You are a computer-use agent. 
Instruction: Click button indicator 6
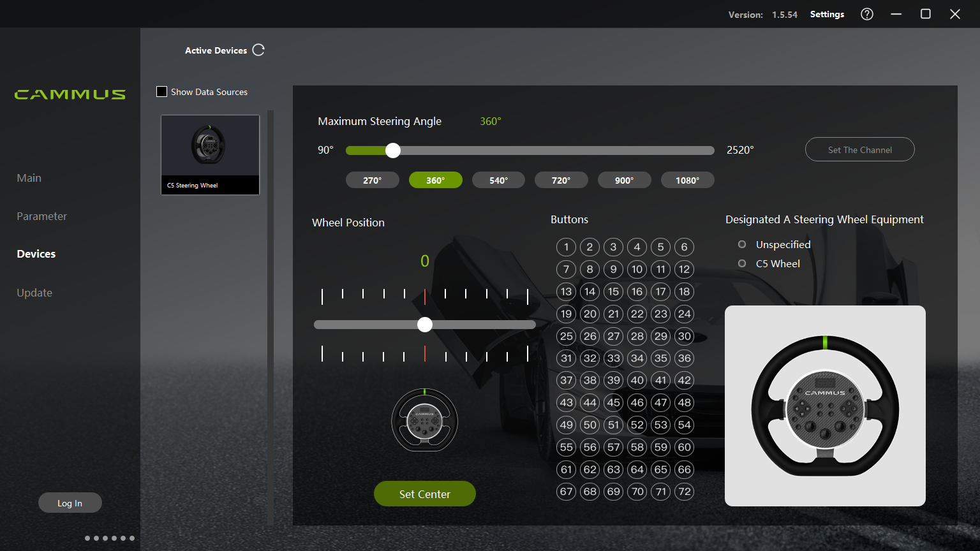(x=684, y=247)
